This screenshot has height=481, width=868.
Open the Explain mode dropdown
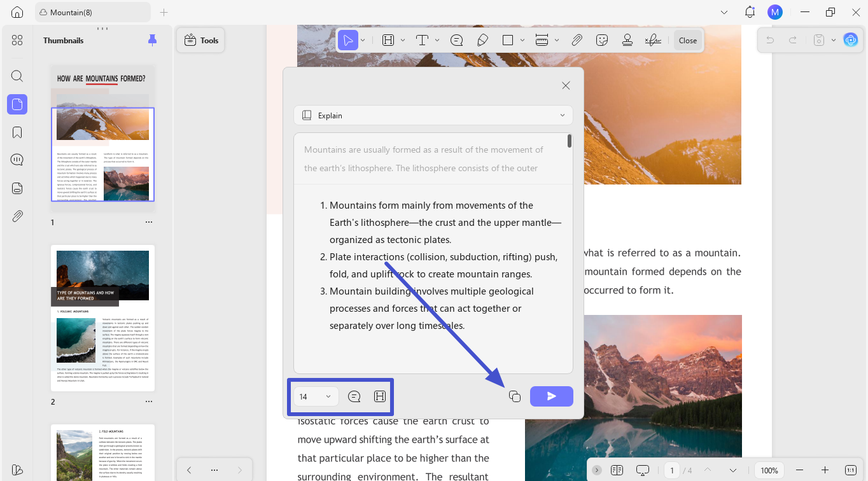click(433, 115)
